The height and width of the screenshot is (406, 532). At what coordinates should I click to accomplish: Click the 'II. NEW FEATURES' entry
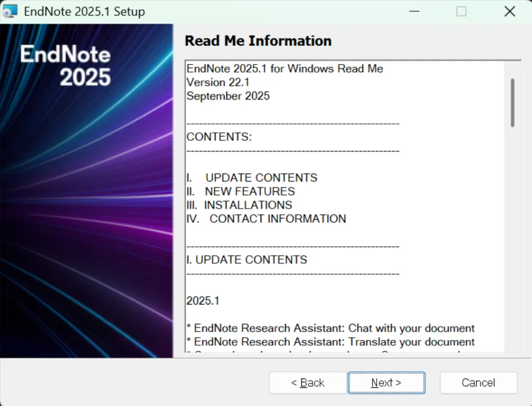click(x=240, y=191)
